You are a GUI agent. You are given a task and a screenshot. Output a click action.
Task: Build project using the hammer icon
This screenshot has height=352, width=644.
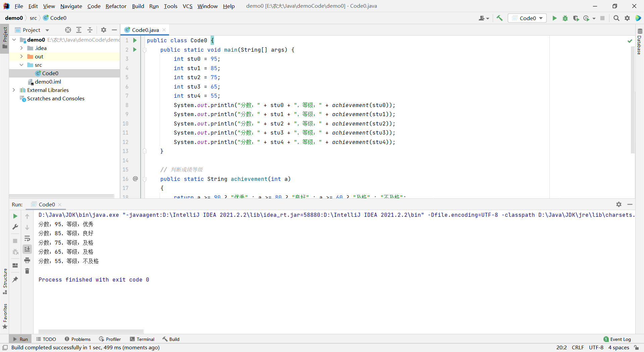coord(499,18)
